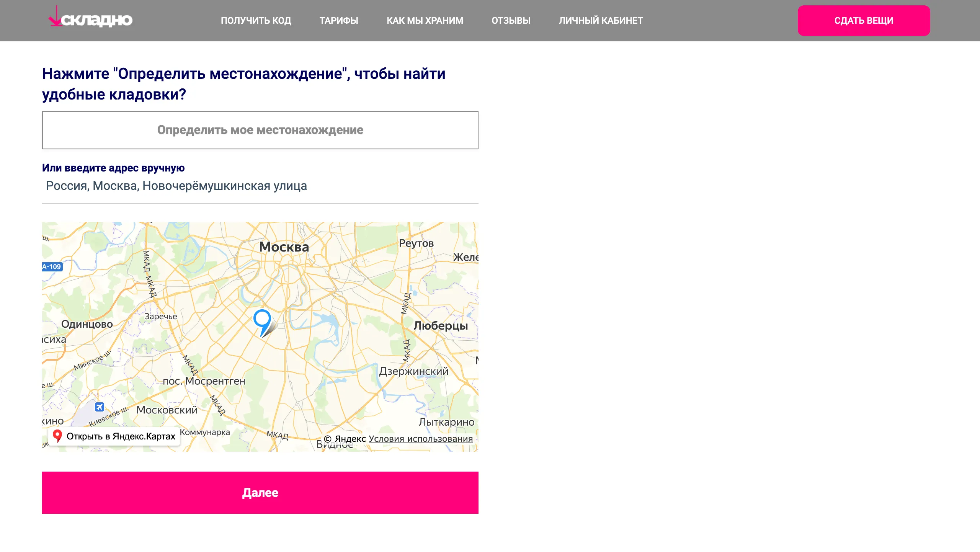Click the airport icon on the map
This screenshot has height=552, width=980.
100,407
